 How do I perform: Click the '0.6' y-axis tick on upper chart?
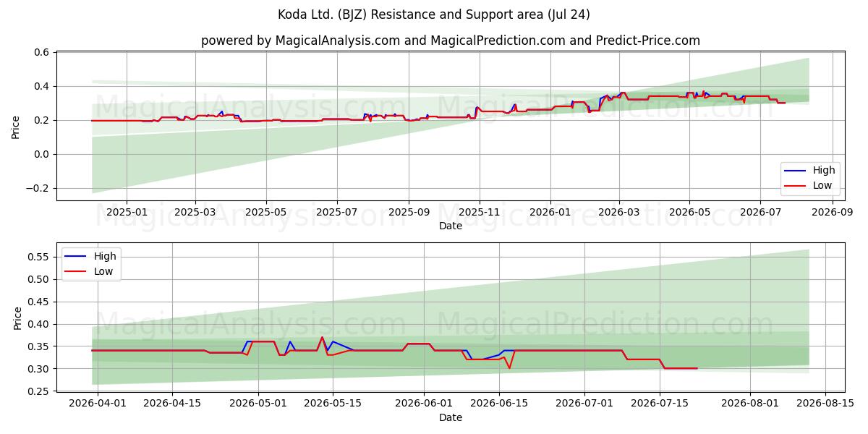point(42,52)
